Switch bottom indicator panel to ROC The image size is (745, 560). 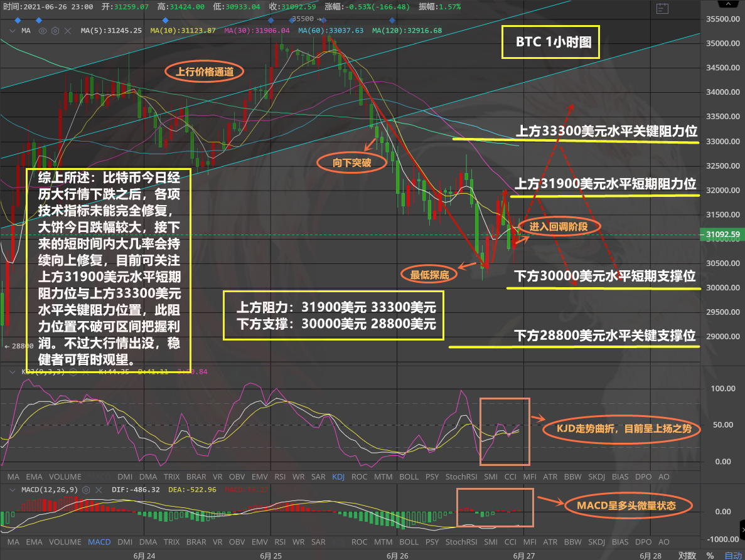pyautogui.click(x=359, y=542)
